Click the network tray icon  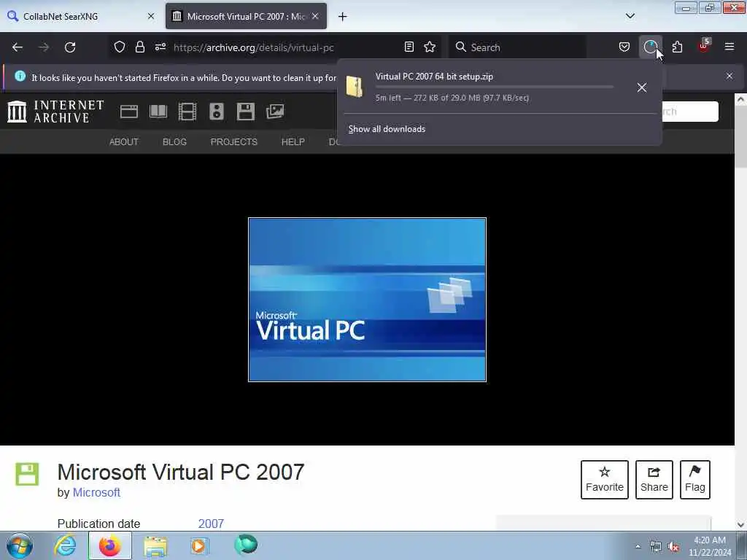tap(656, 547)
